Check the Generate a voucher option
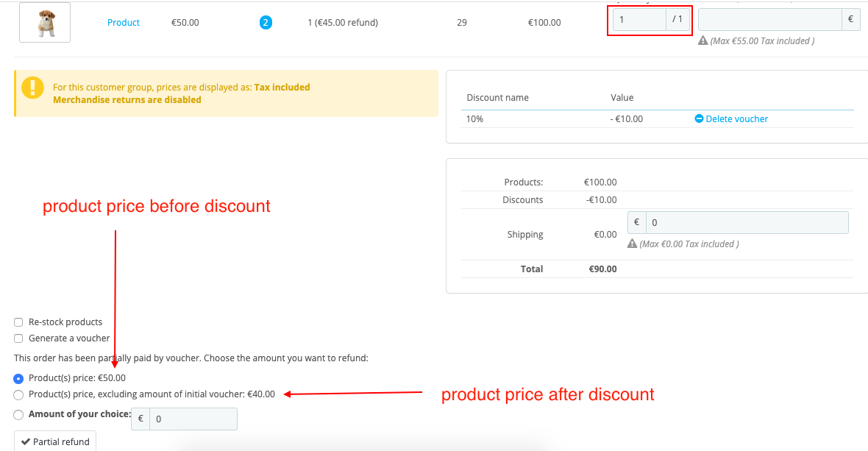The width and height of the screenshot is (868, 451). [x=18, y=338]
